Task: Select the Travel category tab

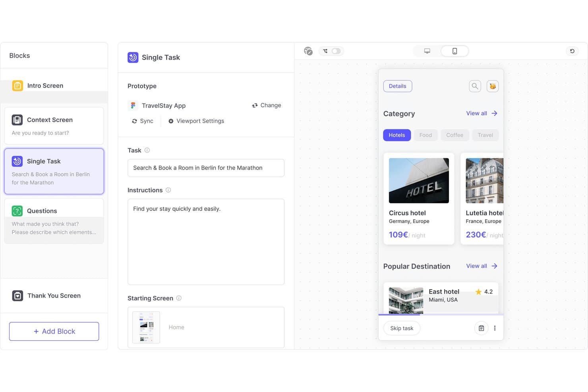Action: tap(485, 135)
